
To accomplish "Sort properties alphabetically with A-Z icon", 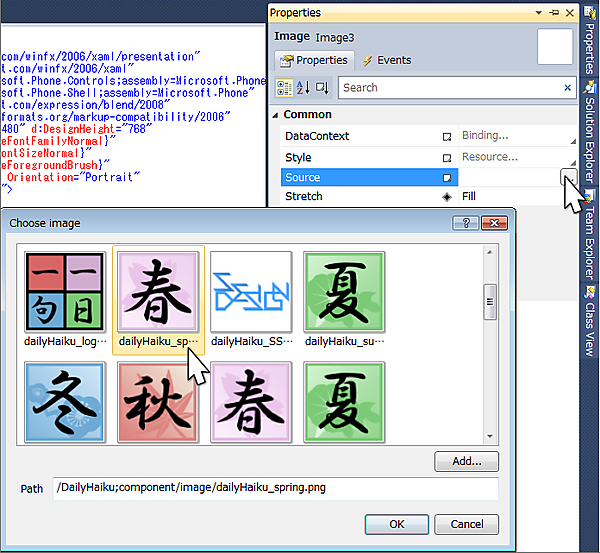I will (303, 88).
